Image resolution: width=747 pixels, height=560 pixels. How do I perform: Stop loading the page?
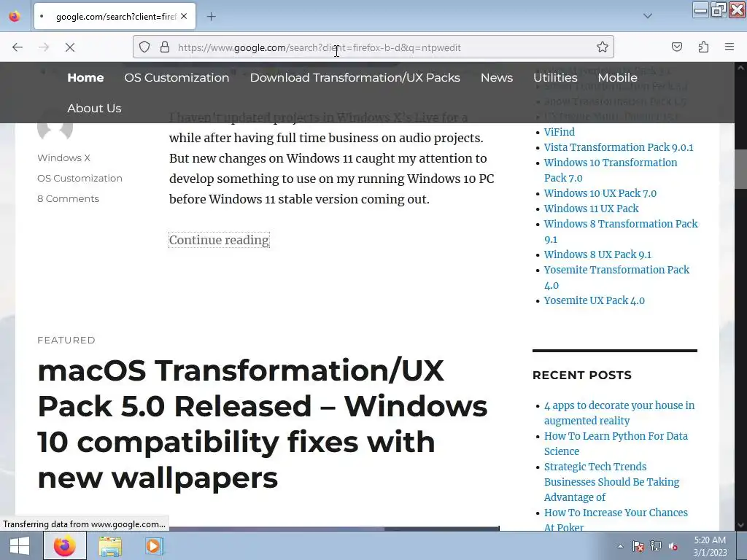(x=70, y=47)
